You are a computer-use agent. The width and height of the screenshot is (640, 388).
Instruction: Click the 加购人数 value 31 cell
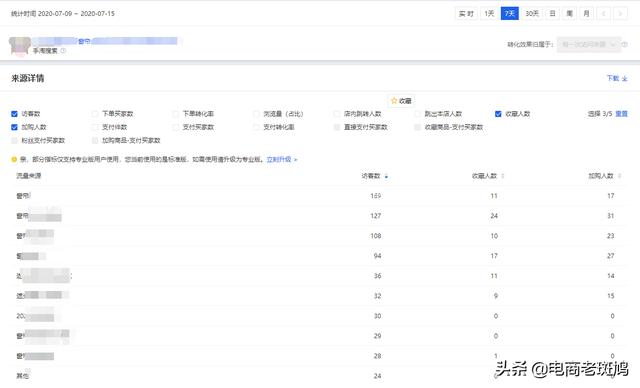[611, 216]
